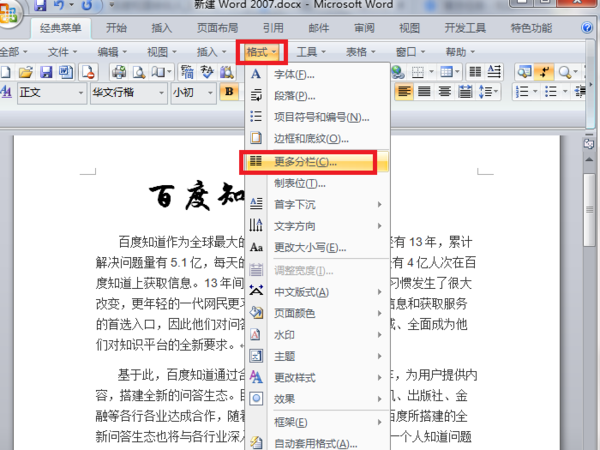This screenshot has width=600, height=450.
Task: Click the vertical scrollbar thumb
Action: pyautogui.click(x=589, y=210)
